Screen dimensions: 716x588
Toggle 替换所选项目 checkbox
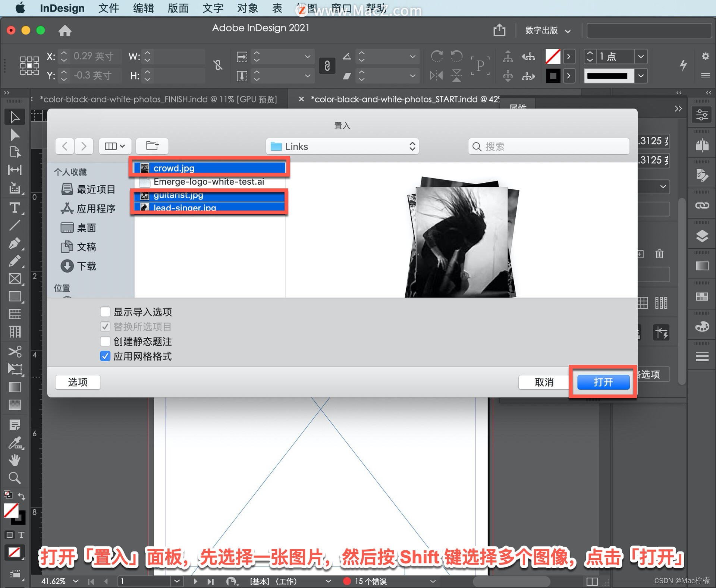tap(105, 327)
